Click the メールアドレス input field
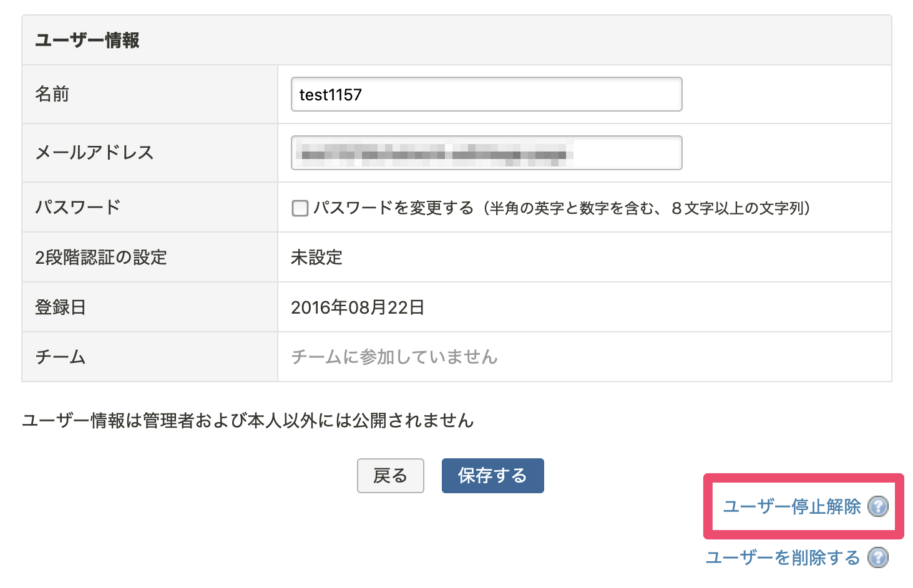913x588 pixels. 486,153
